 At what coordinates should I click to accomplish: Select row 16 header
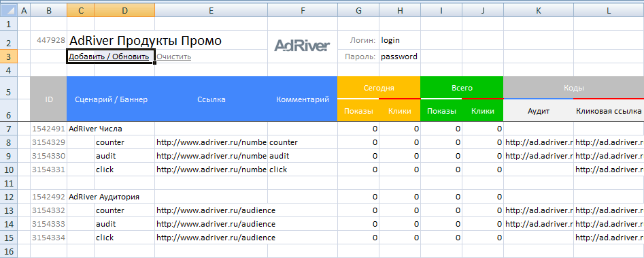[x=9, y=251]
